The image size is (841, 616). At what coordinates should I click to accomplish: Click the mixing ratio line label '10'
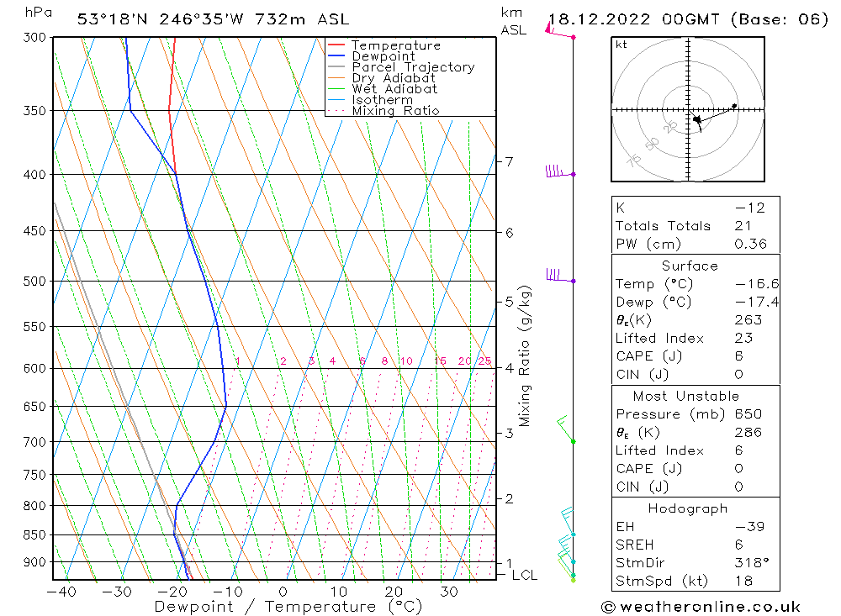(406, 361)
